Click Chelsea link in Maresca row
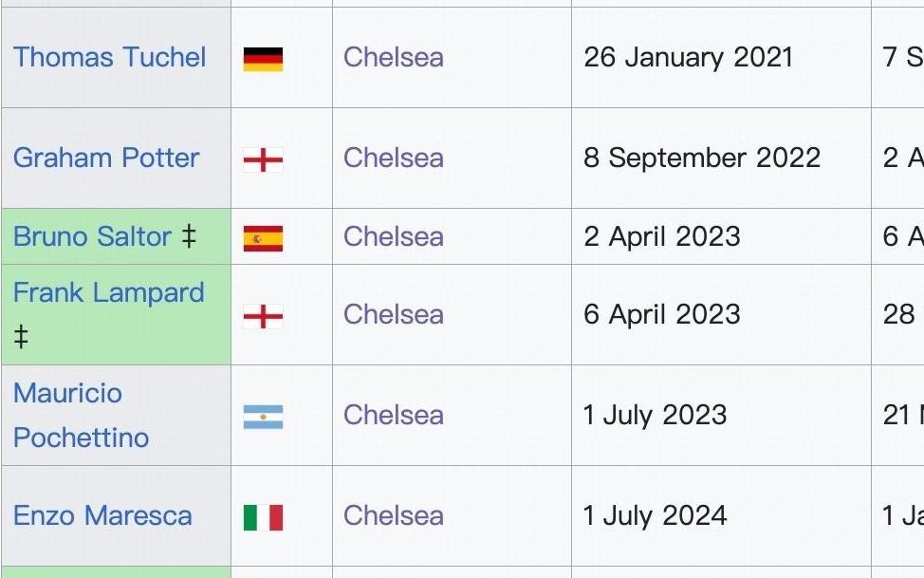Viewport: 924px width, 578px height. pos(393,515)
